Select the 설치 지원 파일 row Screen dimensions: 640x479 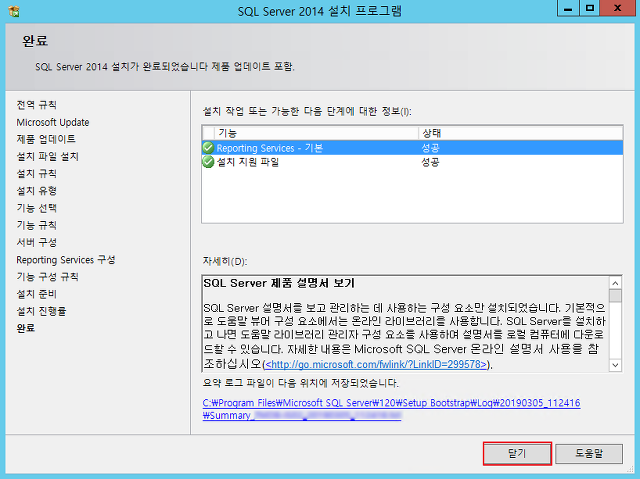tap(412, 162)
